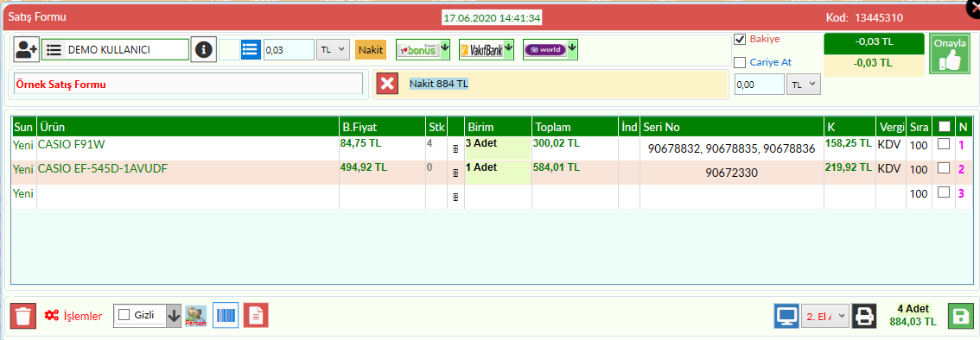980x340 pixels.
Task: Uncheck the Bakiye checkbox
Action: tap(740, 40)
